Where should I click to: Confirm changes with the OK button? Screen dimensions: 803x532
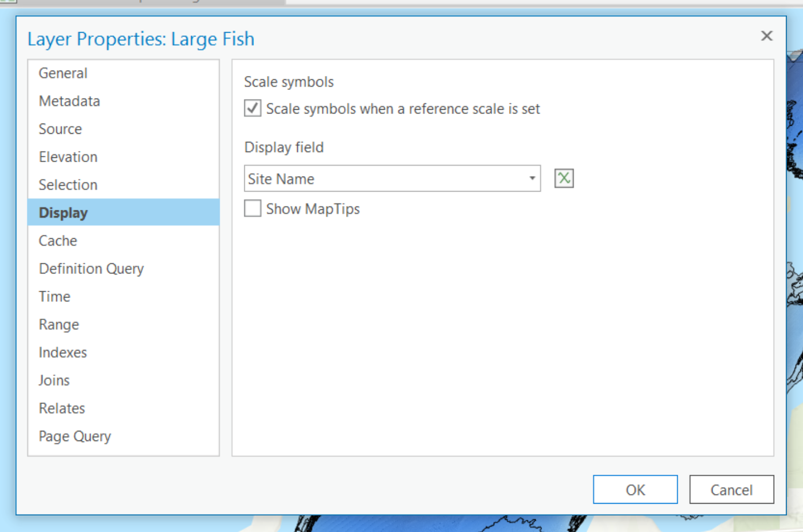[635, 489]
